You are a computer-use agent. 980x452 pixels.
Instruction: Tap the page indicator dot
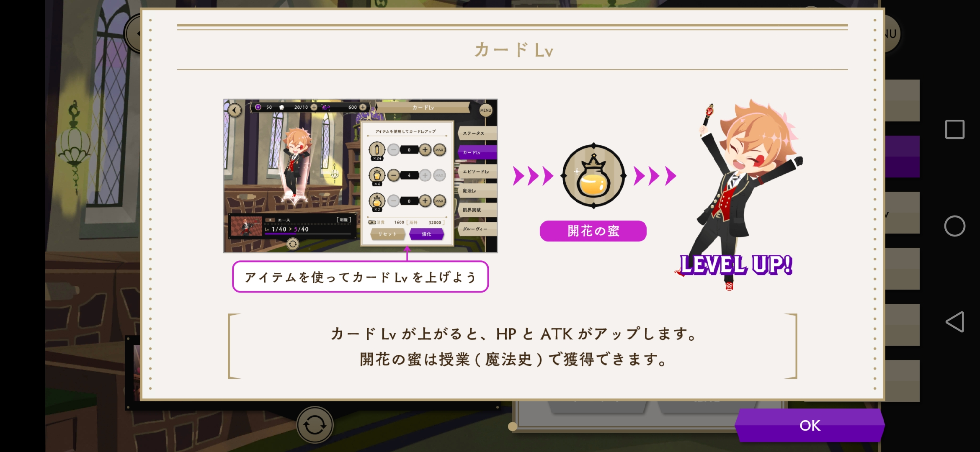(513, 426)
